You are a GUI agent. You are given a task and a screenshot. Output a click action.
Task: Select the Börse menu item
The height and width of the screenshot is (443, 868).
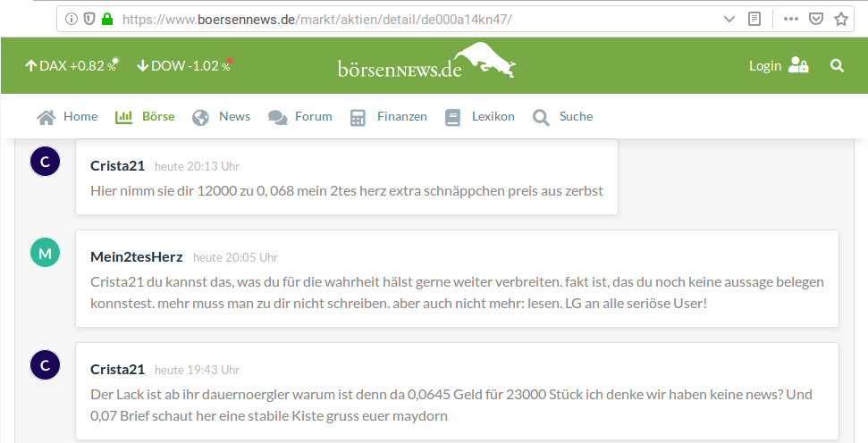(158, 116)
